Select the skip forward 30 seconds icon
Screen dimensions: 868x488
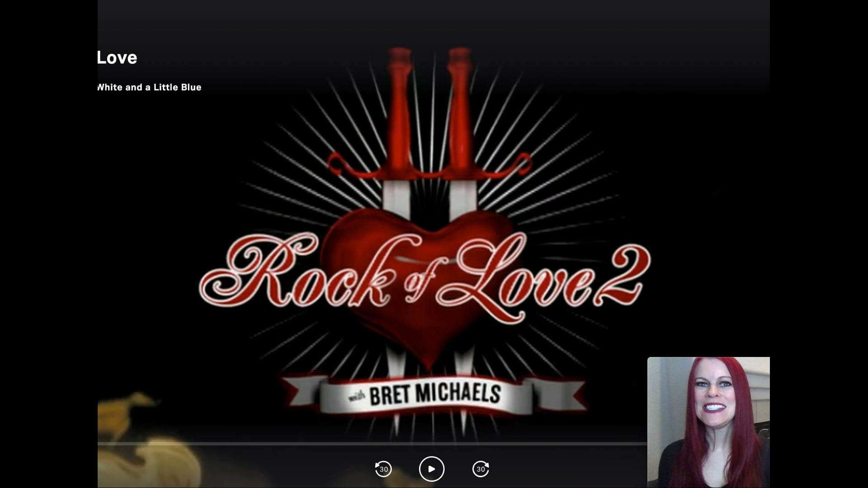(x=481, y=469)
